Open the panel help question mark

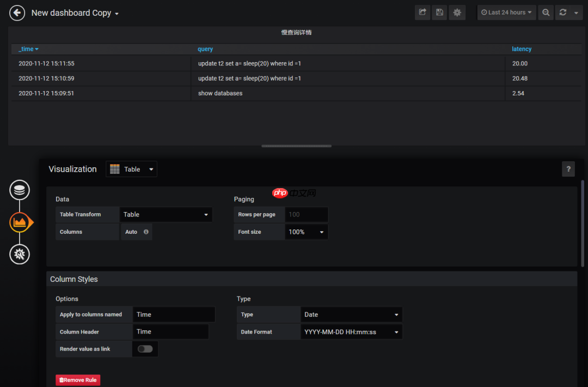[568, 169]
